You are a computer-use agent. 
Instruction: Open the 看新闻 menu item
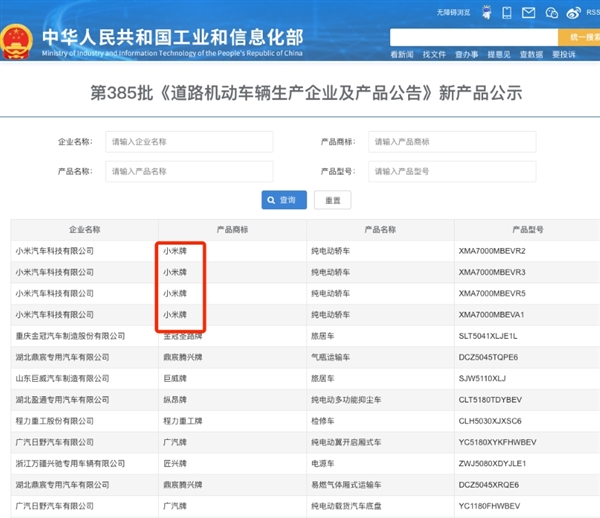point(402,54)
